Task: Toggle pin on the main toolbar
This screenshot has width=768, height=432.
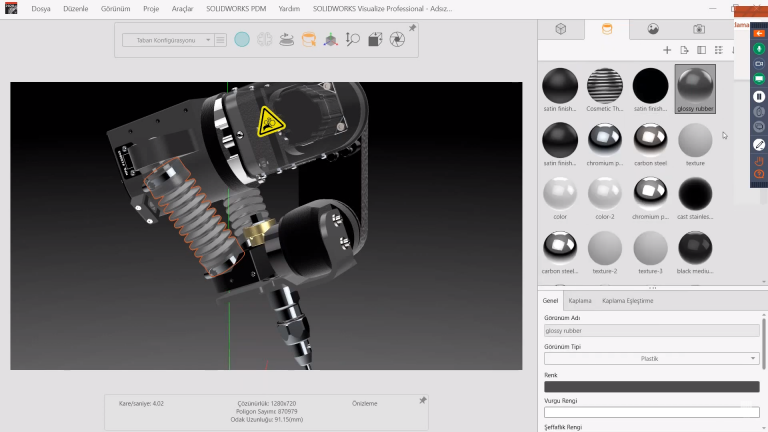Action: pos(413,29)
